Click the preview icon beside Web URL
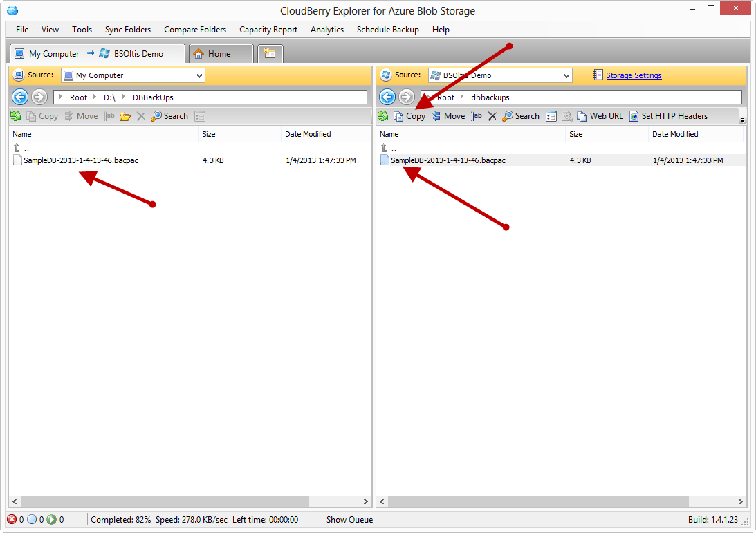The height and width of the screenshot is (533, 756). 567,116
